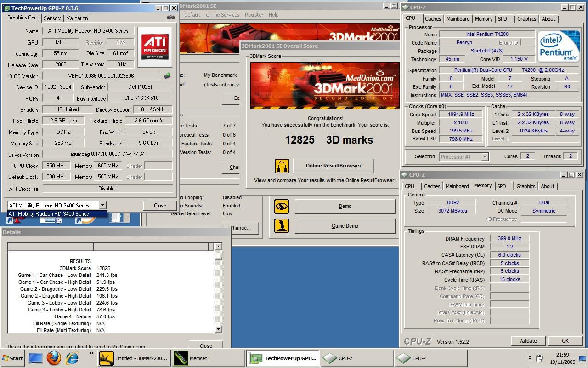Image resolution: width=588 pixels, height=368 pixels.
Task: Open the Processor #1 selection dropdown in CPU-Z
Action: point(485,157)
